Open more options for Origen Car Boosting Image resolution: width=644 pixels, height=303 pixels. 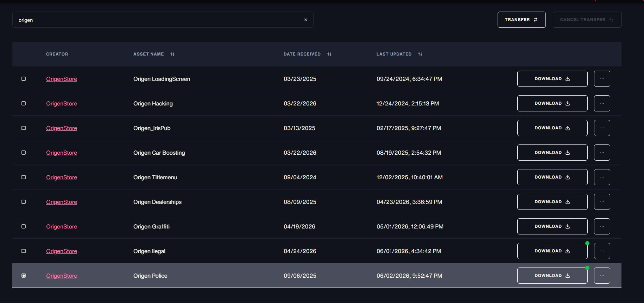pyautogui.click(x=602, y=153)
